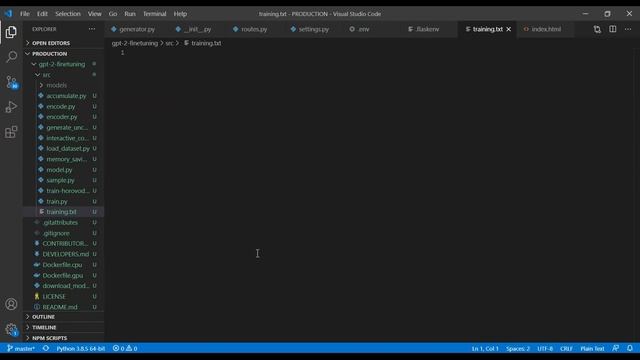
Task: Open the Help menu
Action: [180, 14]
